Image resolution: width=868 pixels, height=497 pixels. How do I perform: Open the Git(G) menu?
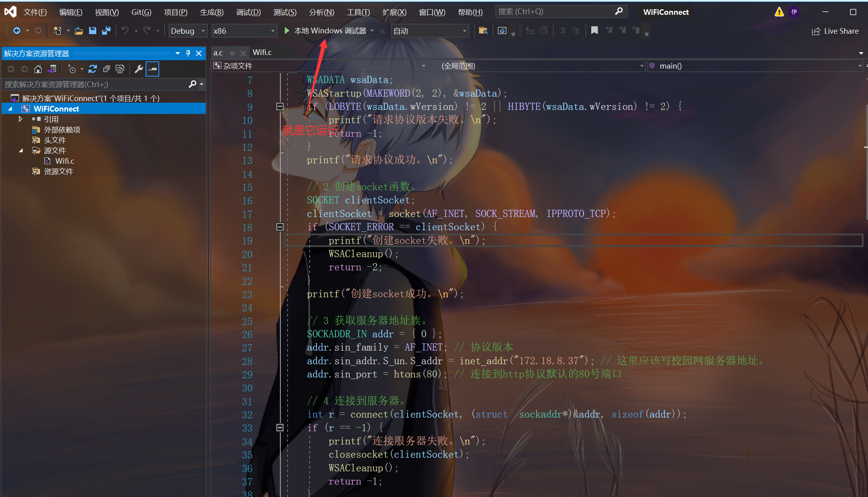tap(141, 12)
